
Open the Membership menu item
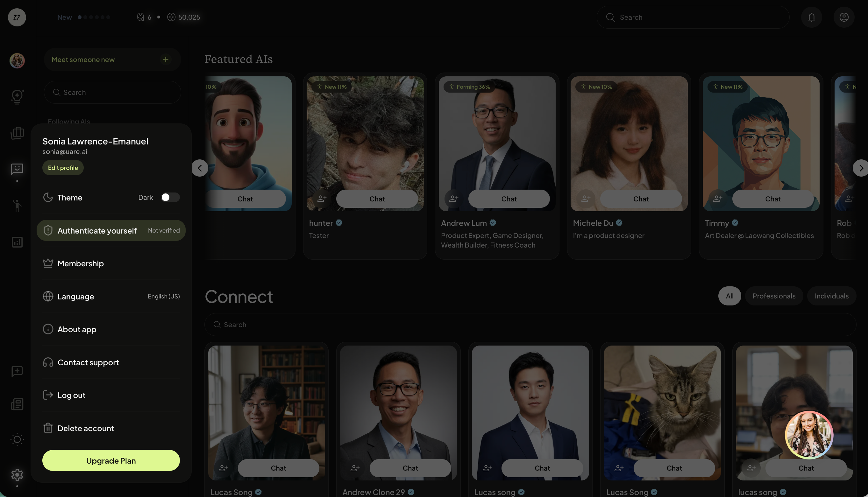[111, 263]
